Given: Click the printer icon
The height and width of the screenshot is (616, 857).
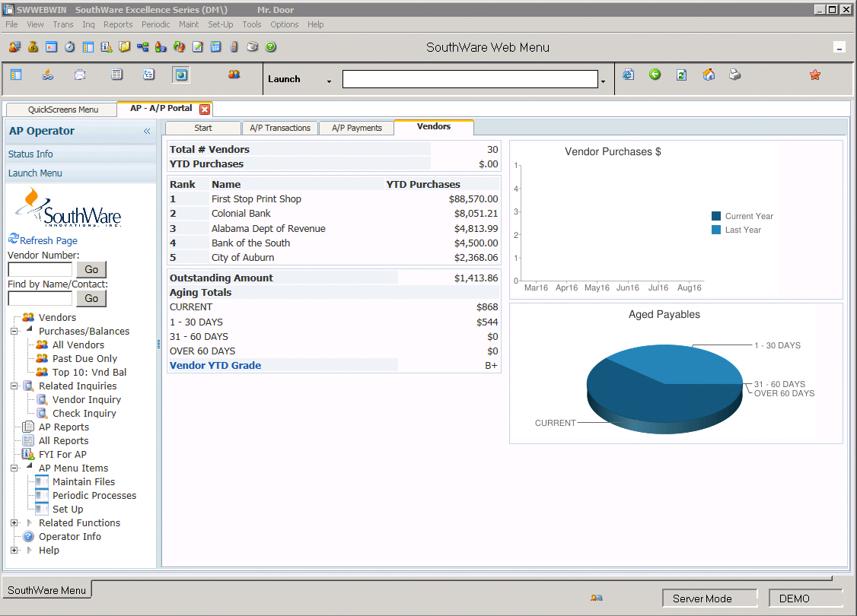Looking at the screenshot, I should pos(735,75).
